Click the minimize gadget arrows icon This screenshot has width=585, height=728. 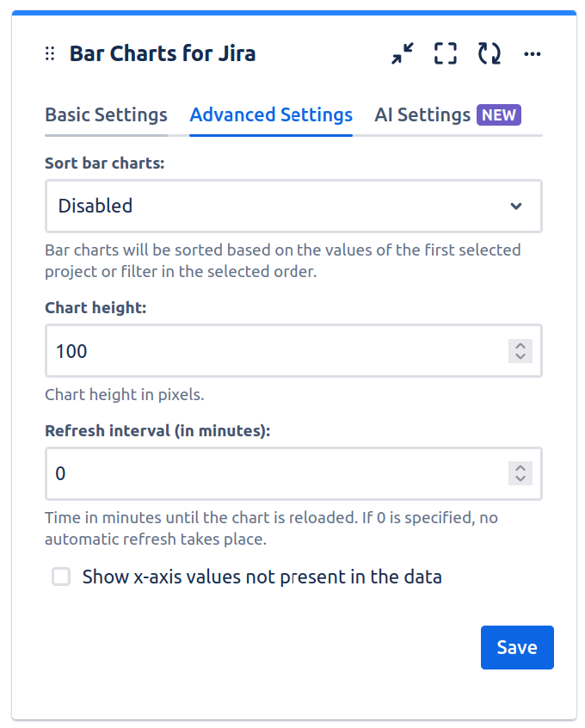click(402, 54)
